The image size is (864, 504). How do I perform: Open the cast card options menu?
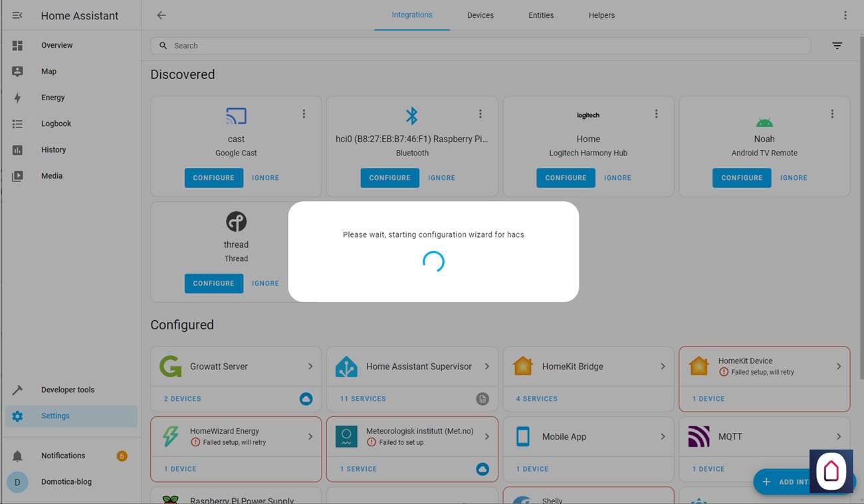point(304,114)
